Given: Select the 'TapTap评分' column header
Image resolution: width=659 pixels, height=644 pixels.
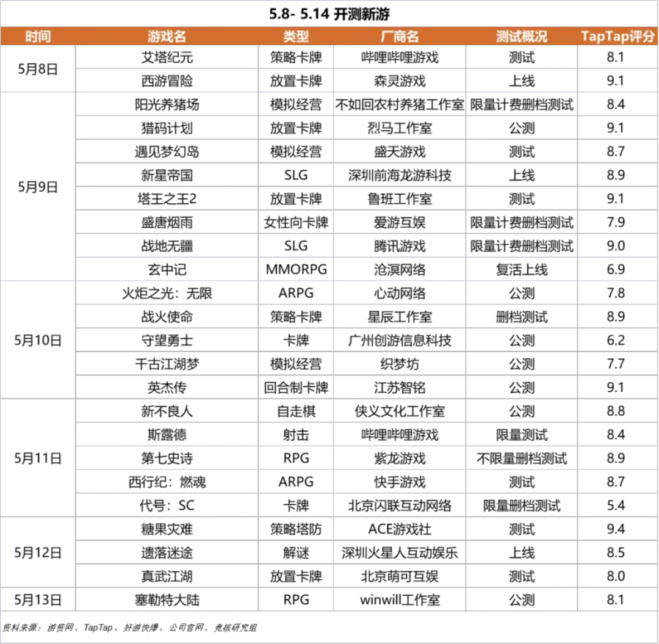Looking at the screenshot, I should point(618,36).
